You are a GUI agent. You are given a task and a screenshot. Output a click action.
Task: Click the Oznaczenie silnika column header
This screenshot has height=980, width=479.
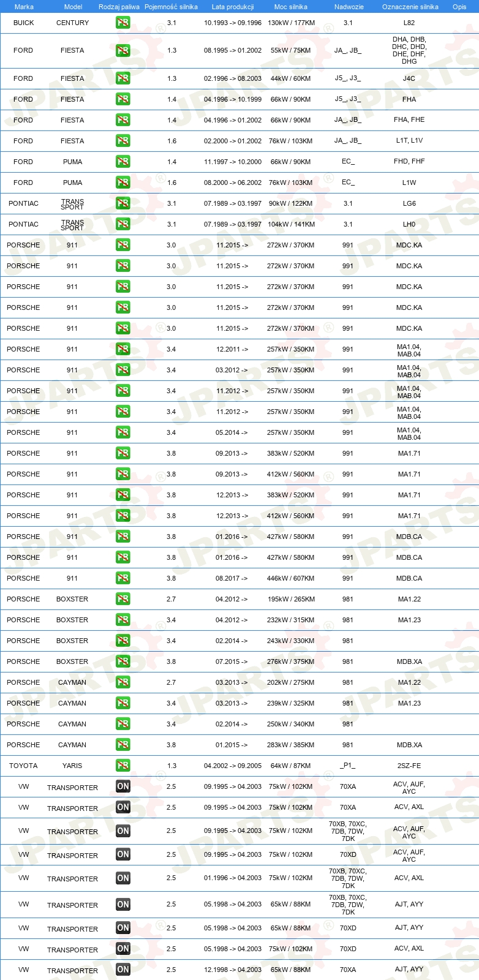410,7
